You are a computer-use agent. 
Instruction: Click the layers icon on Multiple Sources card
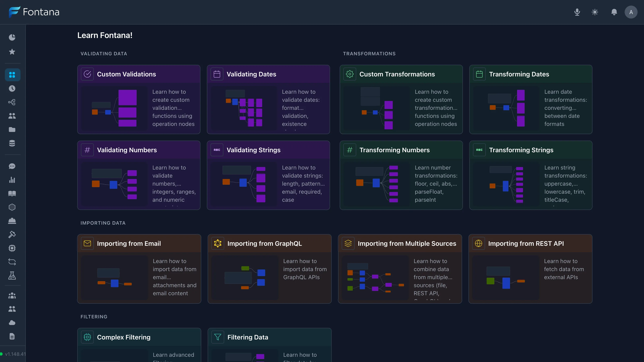click(348, 243)
